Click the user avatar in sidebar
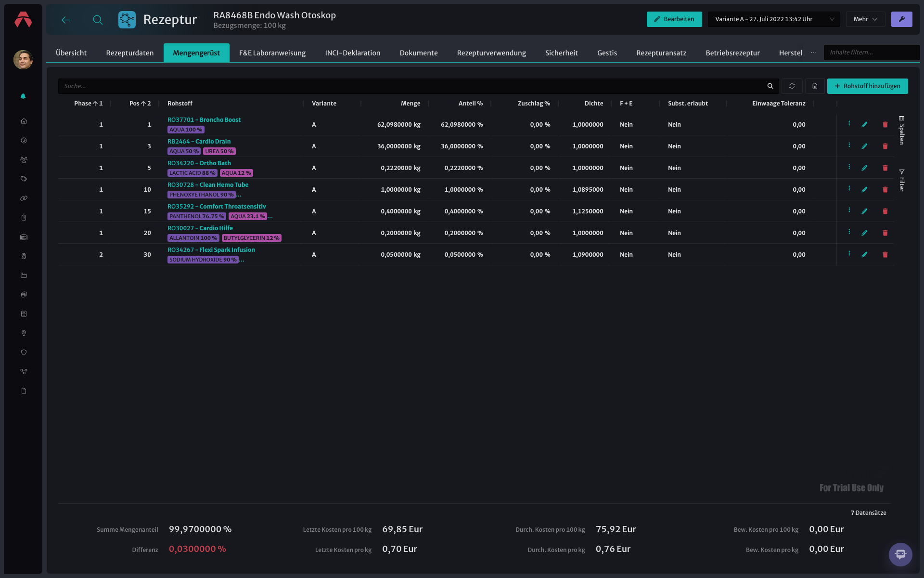The width and height of the screenshot is (924, 578). [x=23, y=60]
